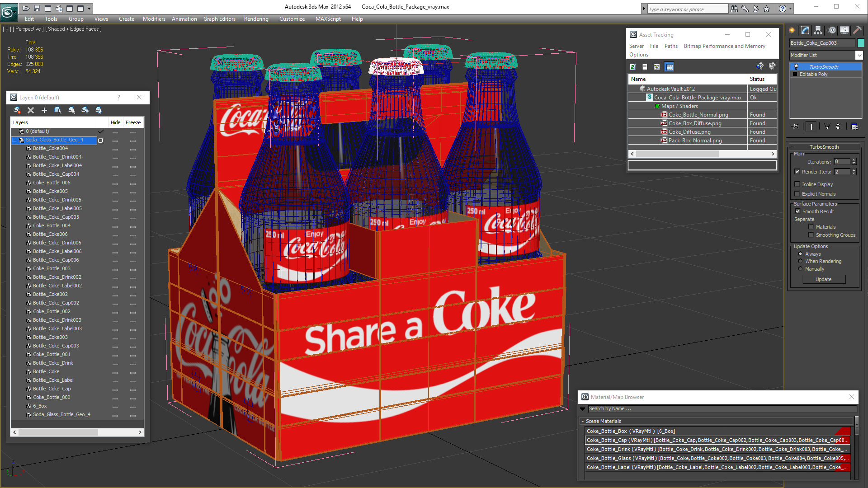Screen dimensions: 868x488
Task: Open Bitmap Performance and Memory menu
Action: point(724,46)
